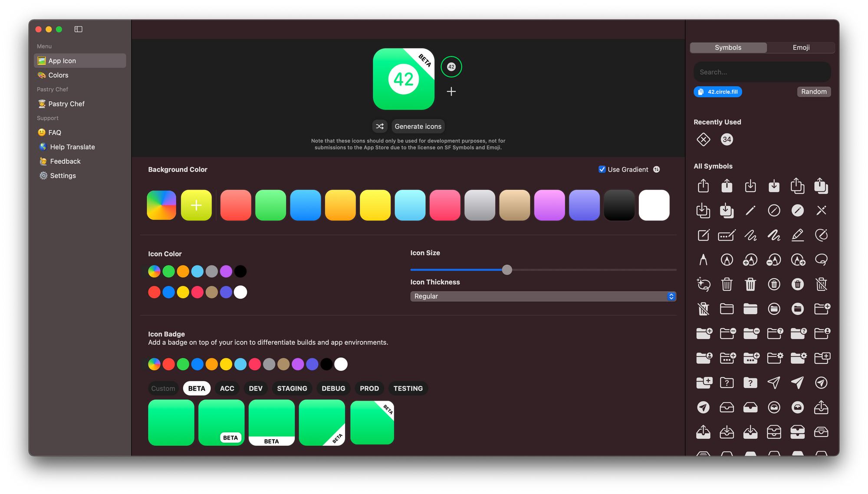Image resolution: width=868 pixels, height=494 pixels.
Task: Select the pencil slash X symbol
Action: (821, 211)
